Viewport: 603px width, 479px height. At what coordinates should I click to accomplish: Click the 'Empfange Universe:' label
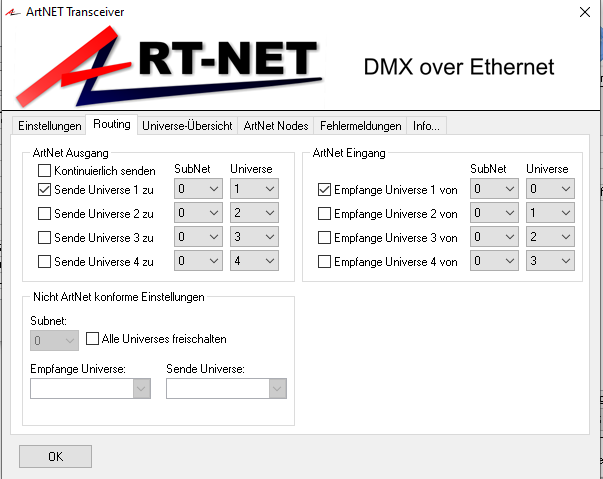click(78, 369)
